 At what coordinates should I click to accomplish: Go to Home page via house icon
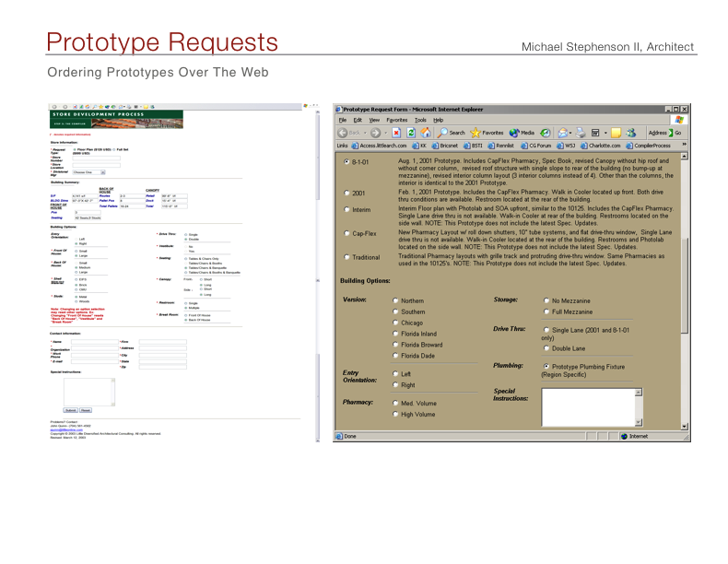426,132
